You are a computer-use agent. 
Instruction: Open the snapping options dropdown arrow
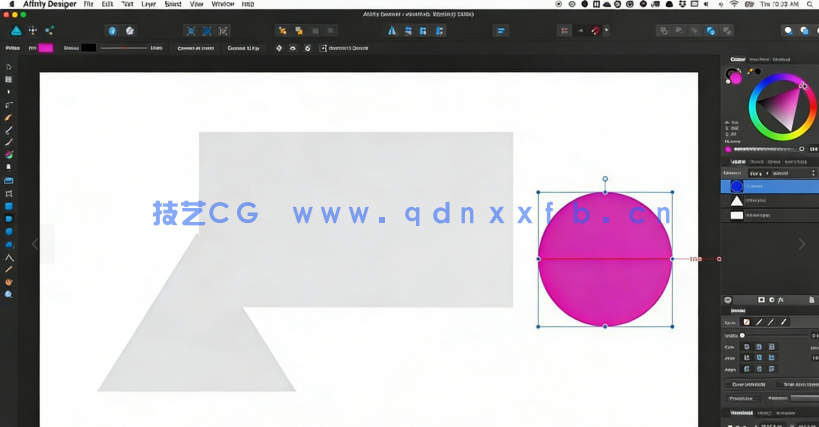tap(606, 31)
